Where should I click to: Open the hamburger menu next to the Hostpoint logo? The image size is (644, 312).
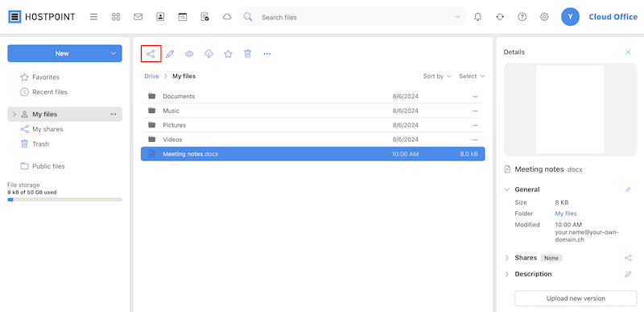coord(94,17)
